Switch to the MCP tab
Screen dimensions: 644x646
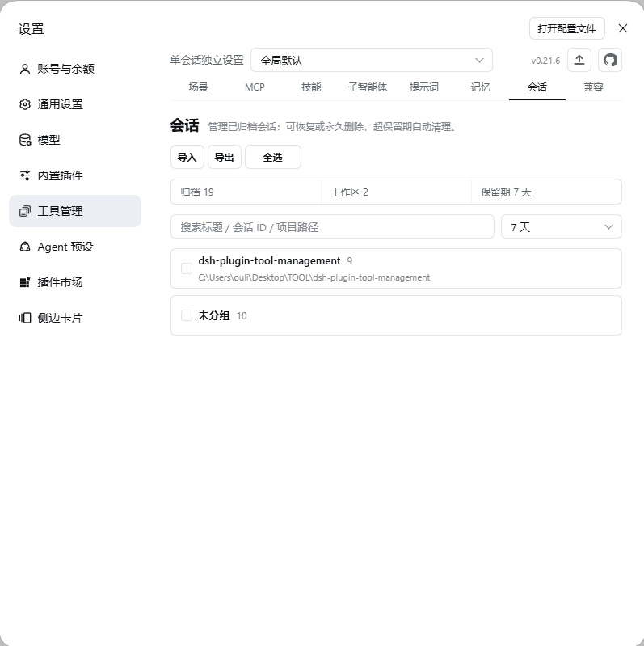click(x=255, y=87)
